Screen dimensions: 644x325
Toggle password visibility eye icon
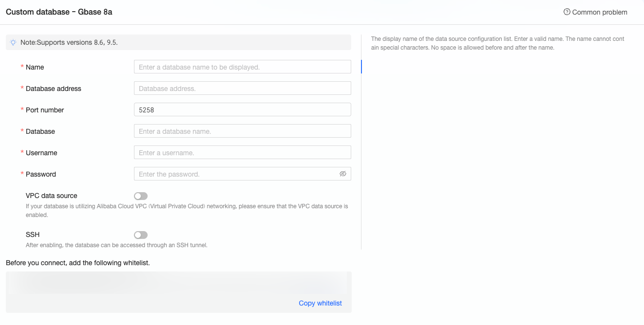(343, 174)
